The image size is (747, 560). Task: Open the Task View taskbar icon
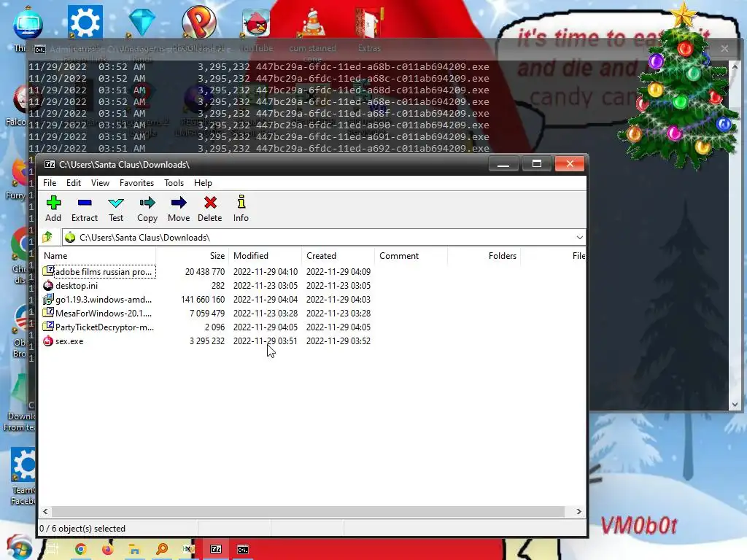point(53,549)
